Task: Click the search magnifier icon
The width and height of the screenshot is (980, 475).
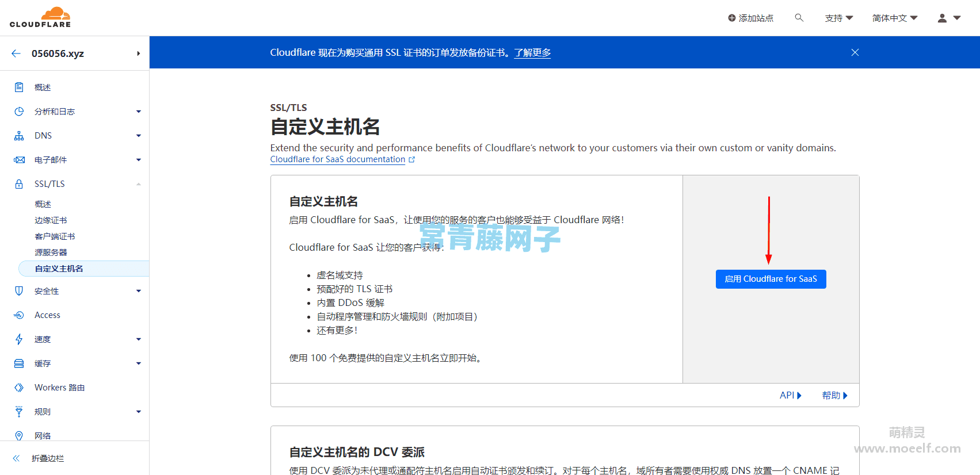Action: (799, 18)
